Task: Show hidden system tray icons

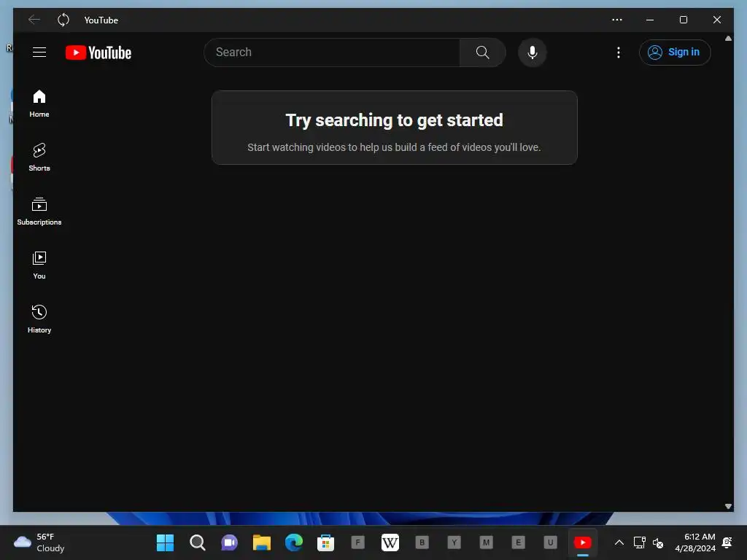Action: click(619, 542)
